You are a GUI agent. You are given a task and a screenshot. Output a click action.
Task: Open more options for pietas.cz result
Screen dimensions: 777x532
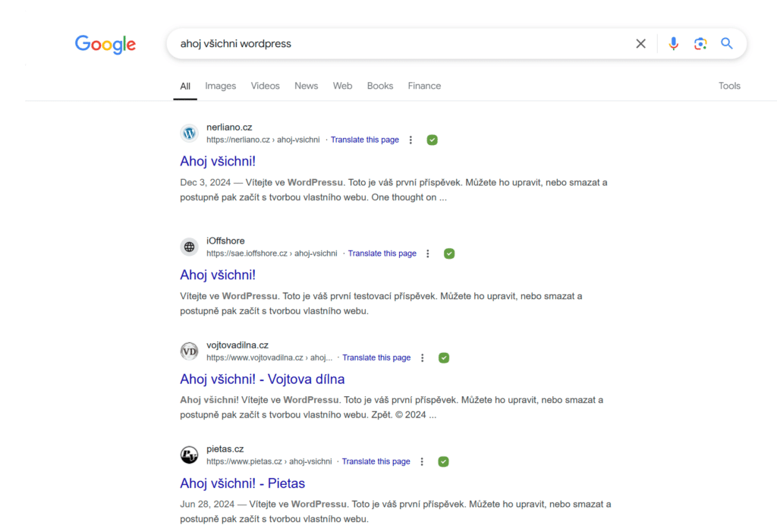(422, 461)
